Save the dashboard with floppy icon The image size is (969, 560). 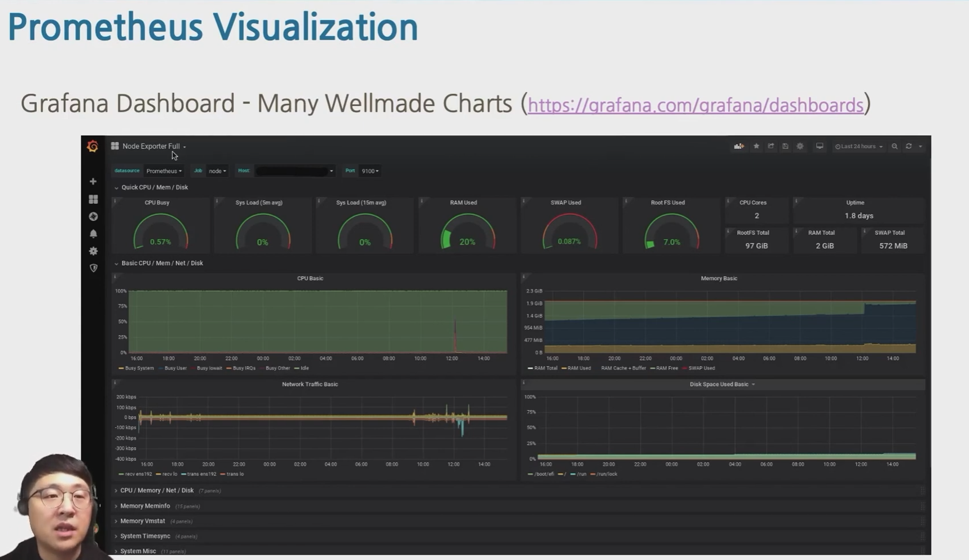point(785,147)
